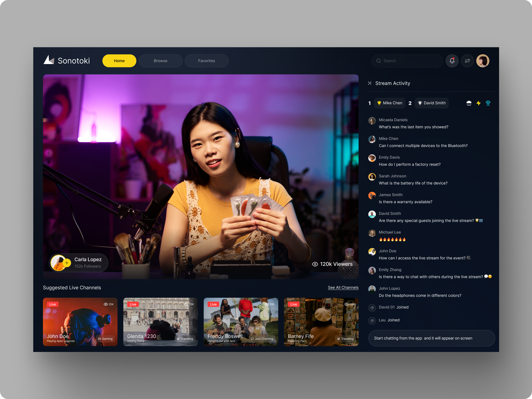Viewport: 532px width, 399px height.
Task: Open notifications bell icon
Action: (x=452, y=61)
